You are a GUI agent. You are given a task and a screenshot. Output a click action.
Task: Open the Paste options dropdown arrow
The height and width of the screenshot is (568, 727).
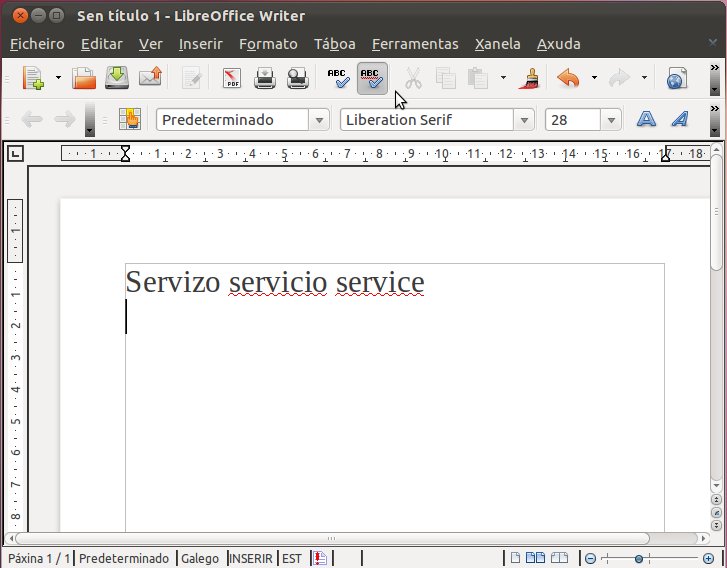[504, 77]
